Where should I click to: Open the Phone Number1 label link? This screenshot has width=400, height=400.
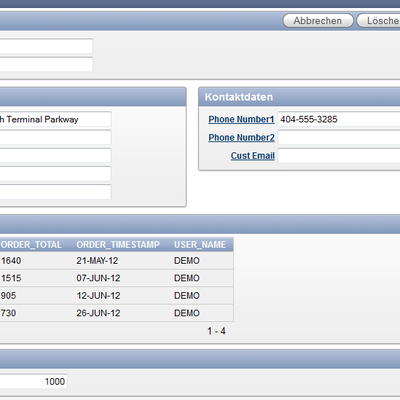coord(241,119)
